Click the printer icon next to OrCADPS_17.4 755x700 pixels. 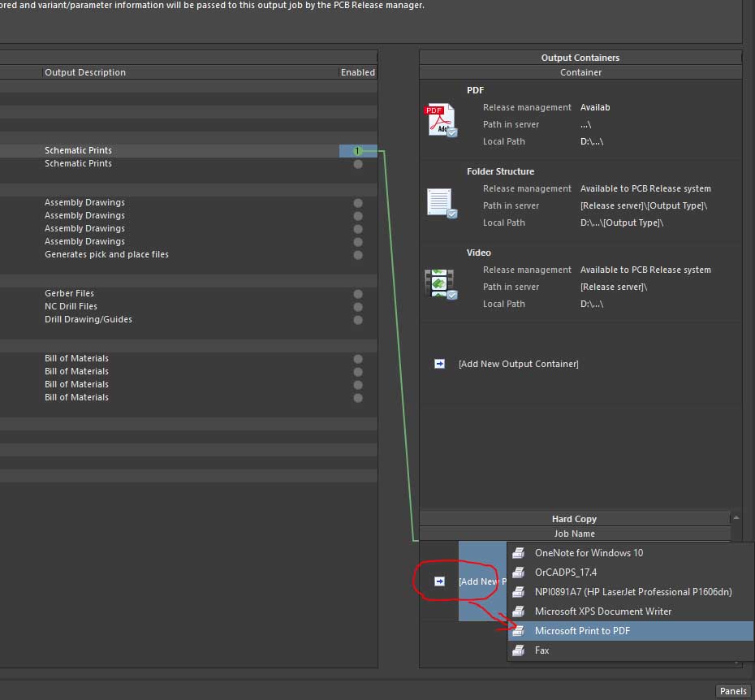coord(520,573)
